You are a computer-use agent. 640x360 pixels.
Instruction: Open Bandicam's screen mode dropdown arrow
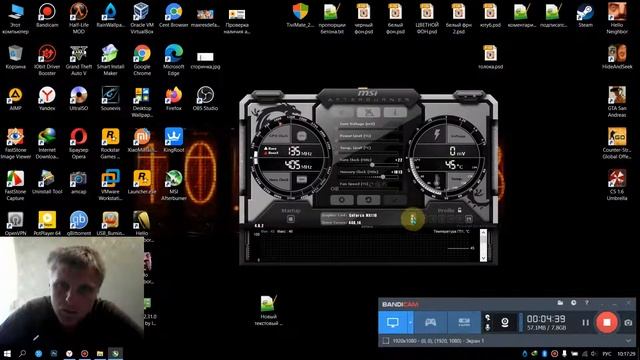pyautogui.click(x=410, y=322)
